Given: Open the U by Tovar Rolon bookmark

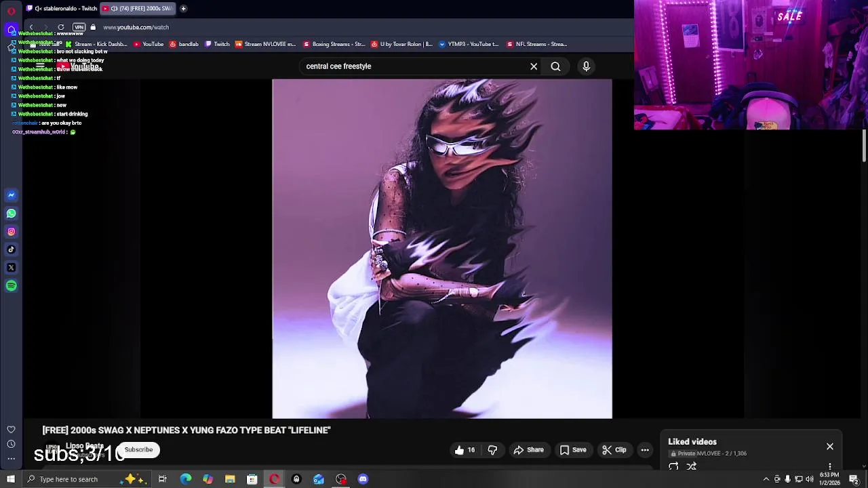Looking at the screenshot, I should [x=401, y=44].
